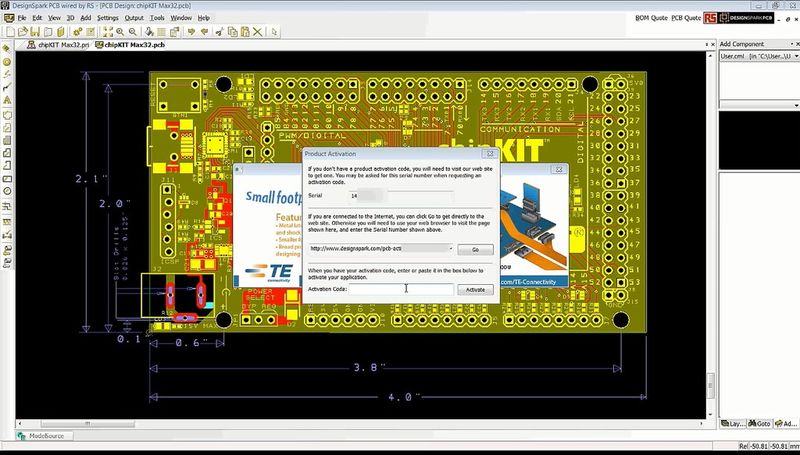Click the Activation Code input field
Screen dimensions: 800x455
401,289
